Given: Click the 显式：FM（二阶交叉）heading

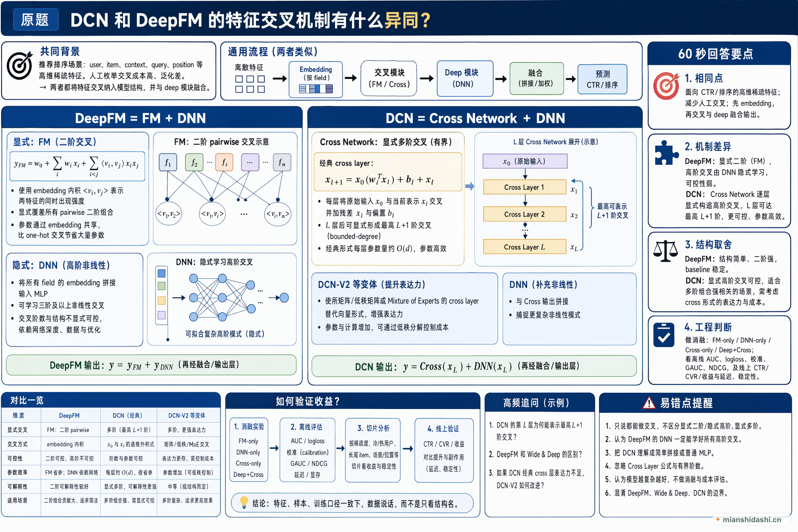Looking at the screenshot, I should pyautogui.click(x=55, y=142).
